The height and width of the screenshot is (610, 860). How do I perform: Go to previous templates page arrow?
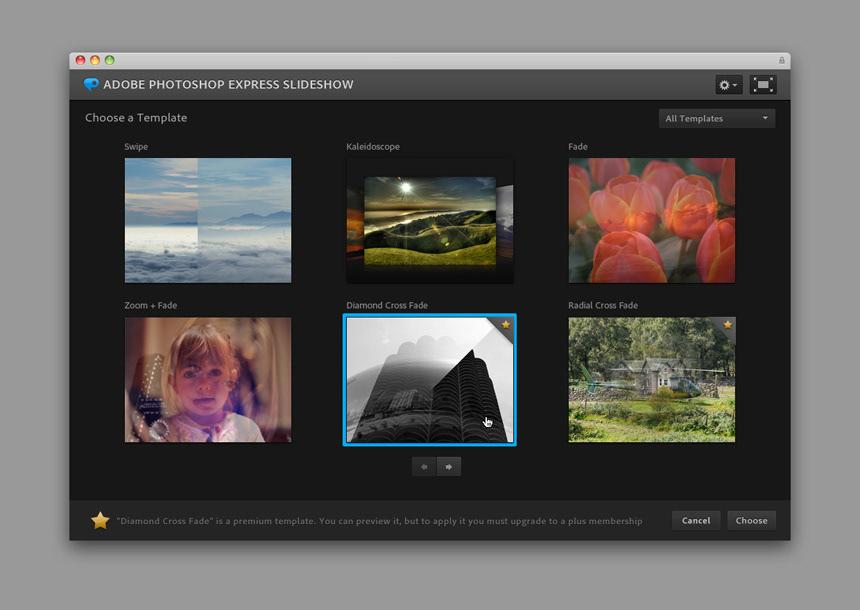pyautogui.click(x=424, y=467)
